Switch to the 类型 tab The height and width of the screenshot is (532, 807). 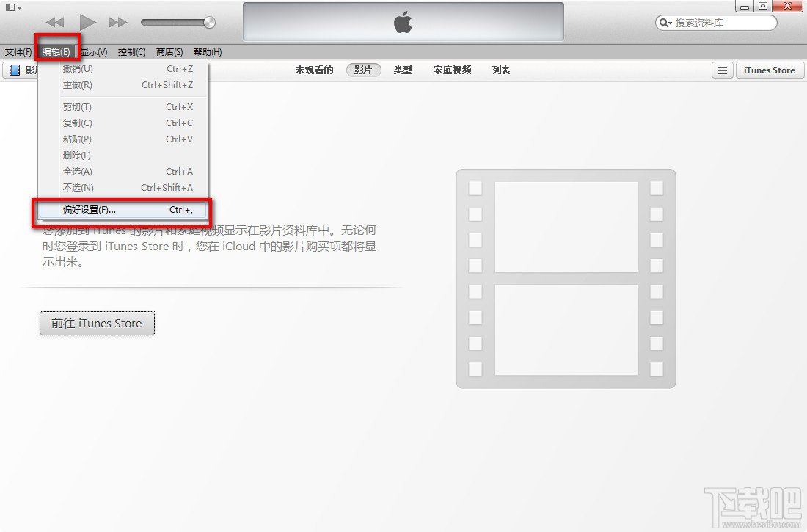pos(403,70)
